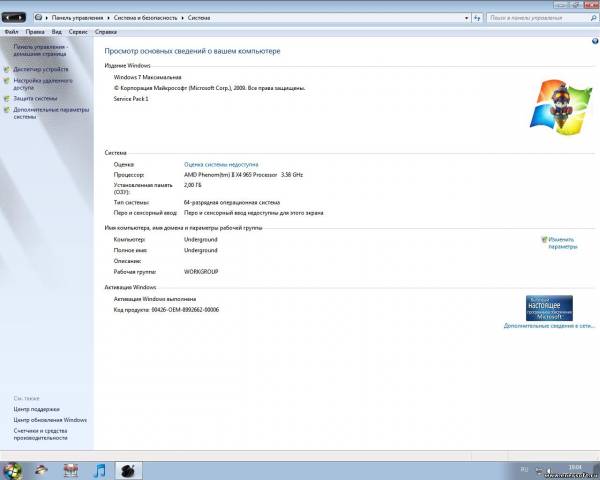
Task: Open Счетчики и средства производительности link
Action: [40, 434]
